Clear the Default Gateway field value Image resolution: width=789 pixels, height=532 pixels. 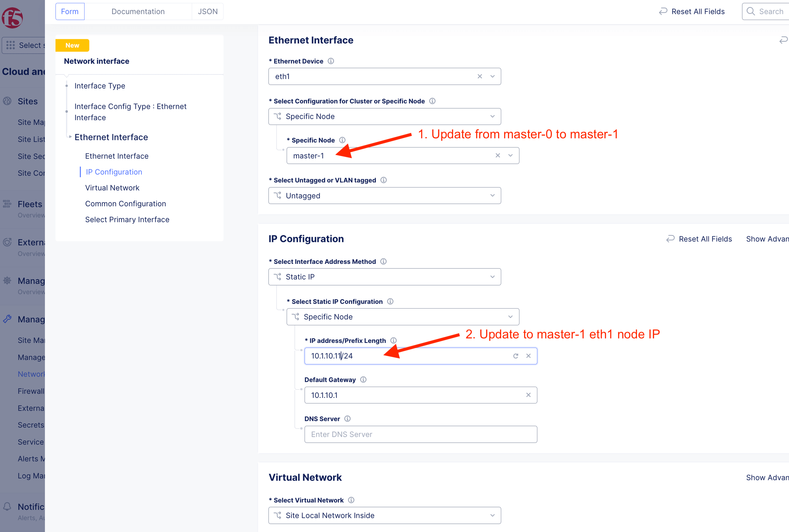[528, 395]
